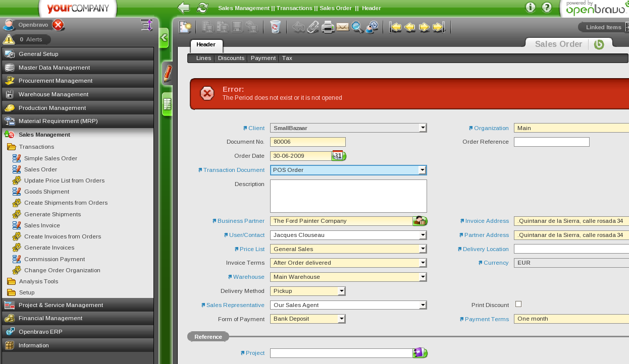Viewport: 629px width, 364px height.
Task: Click the Audit Trail clock icon
Action: (x=372, y=27)
